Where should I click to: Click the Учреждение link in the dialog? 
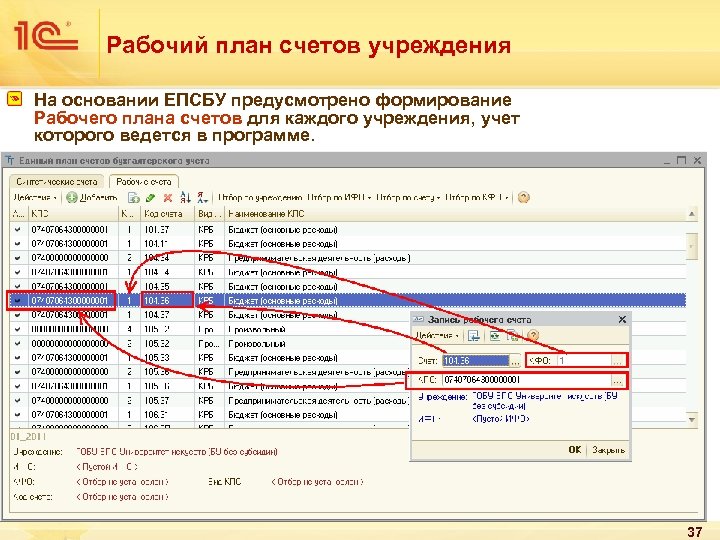[545, 400]
